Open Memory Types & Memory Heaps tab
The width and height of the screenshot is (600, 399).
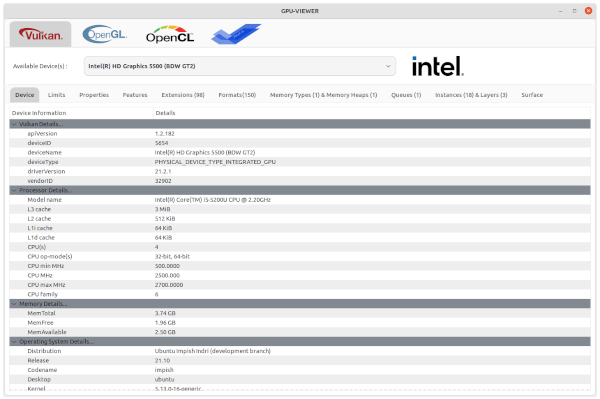[x=323, y=95]
